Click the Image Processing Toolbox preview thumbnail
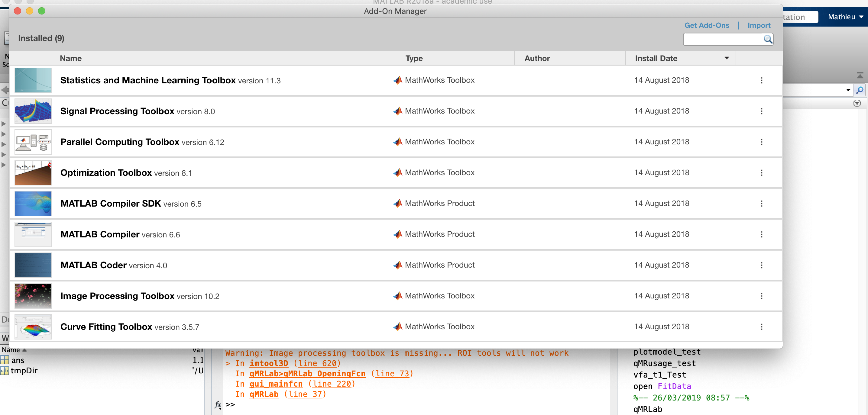The height and width of the screenshot is (415, 868). (x=33, y=296)
